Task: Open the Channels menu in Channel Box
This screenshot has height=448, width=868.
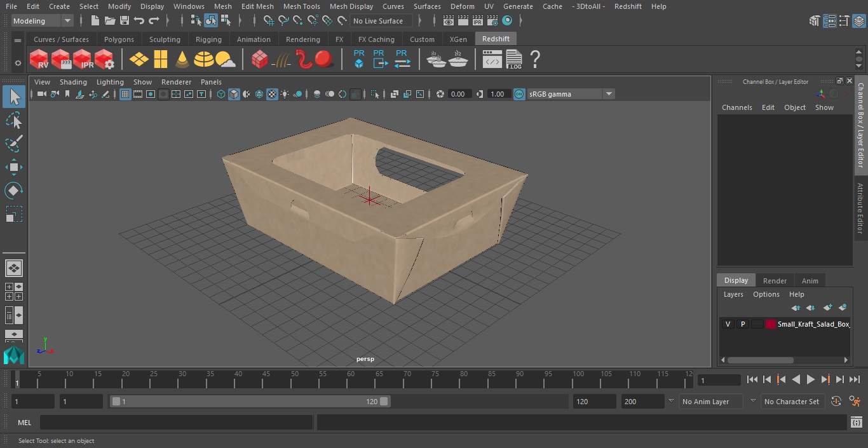Action: click(x=736, y=107)
